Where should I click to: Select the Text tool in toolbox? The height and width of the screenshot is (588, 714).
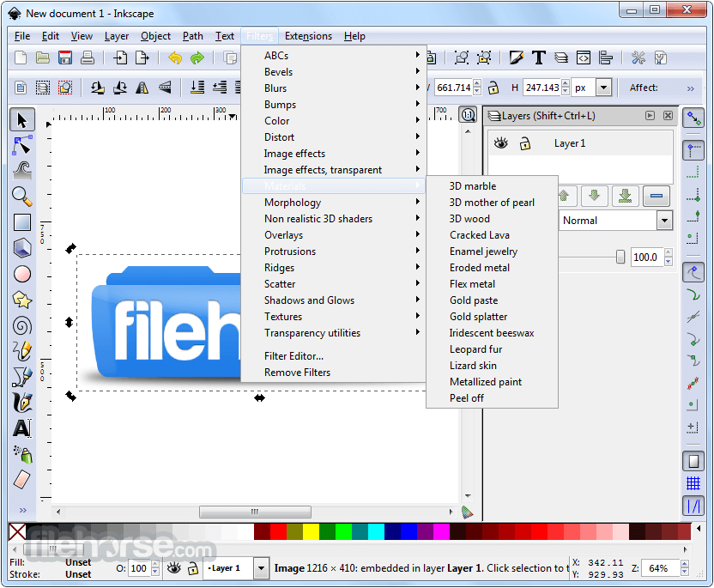pyautogui.click(x=21, y=428)
